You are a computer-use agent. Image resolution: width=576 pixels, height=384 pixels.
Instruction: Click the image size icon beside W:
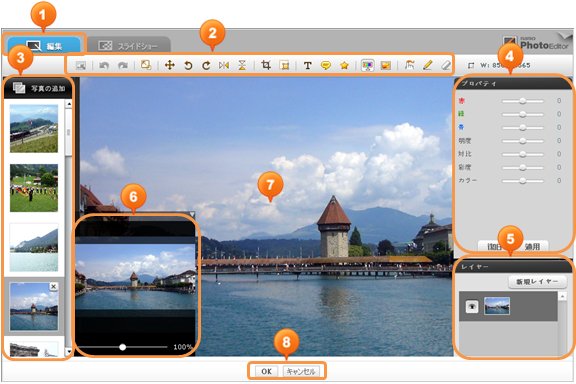coord(471,65)
